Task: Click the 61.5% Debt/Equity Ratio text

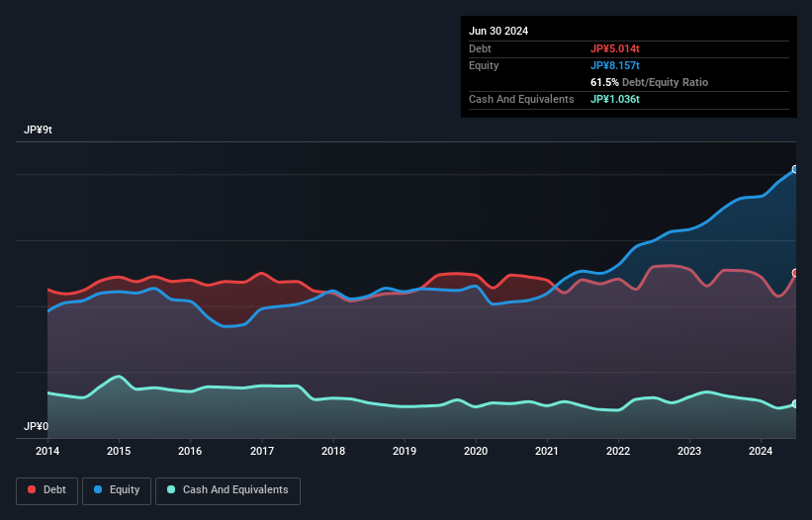Action: coord(649,82)
